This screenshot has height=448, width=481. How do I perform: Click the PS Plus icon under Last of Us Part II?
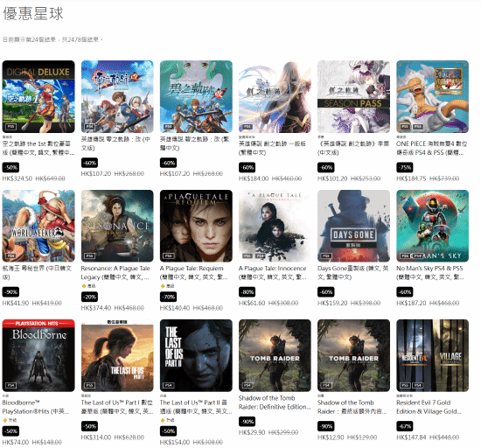[x=163, y=420]
